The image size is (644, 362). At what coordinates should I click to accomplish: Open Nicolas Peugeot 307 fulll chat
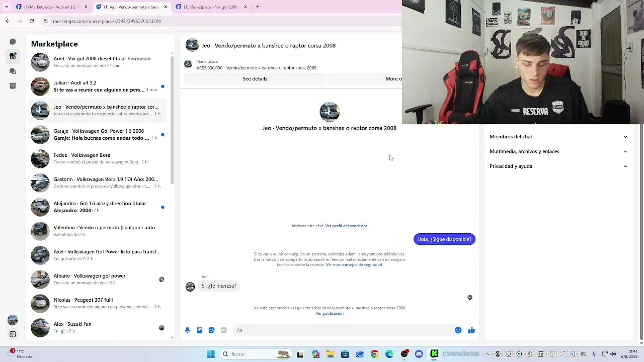(99, 304)
